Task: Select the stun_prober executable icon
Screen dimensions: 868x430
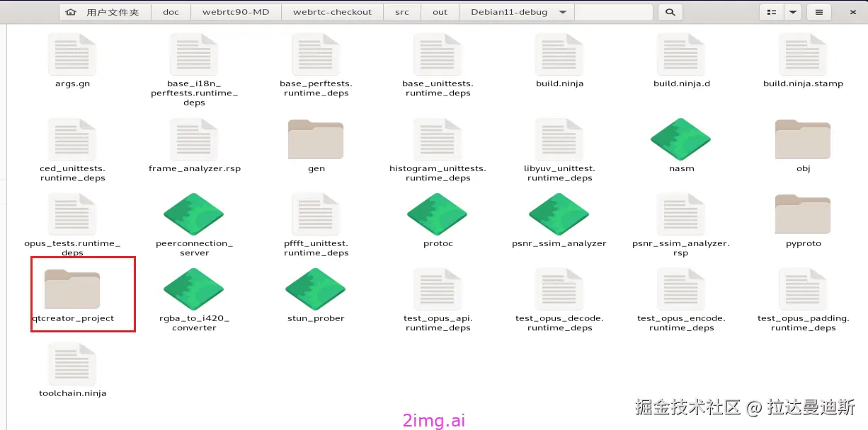Action: pyautogui.click(x=316, y=289)
